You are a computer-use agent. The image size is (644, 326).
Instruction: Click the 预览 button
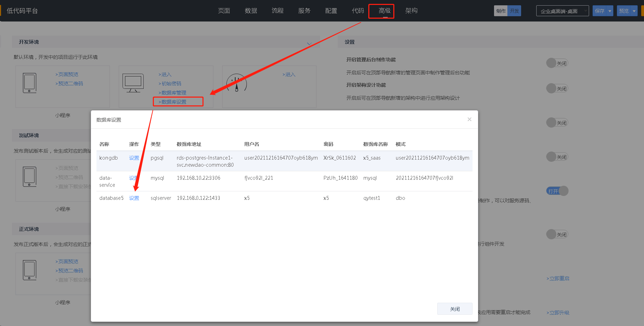tap(624, 11)
